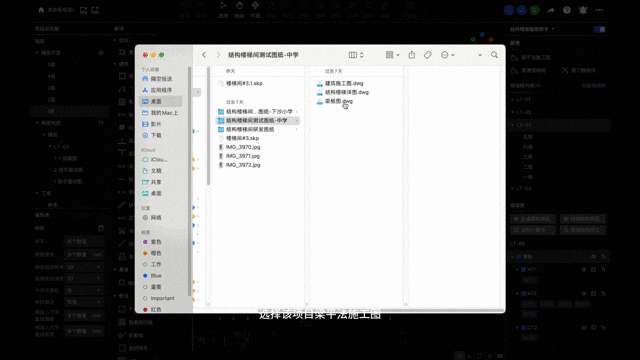The height and width of the screenshot is (360, 640).
Task: Click the pan hand tool in background toolbar
Action: (239, 9)
